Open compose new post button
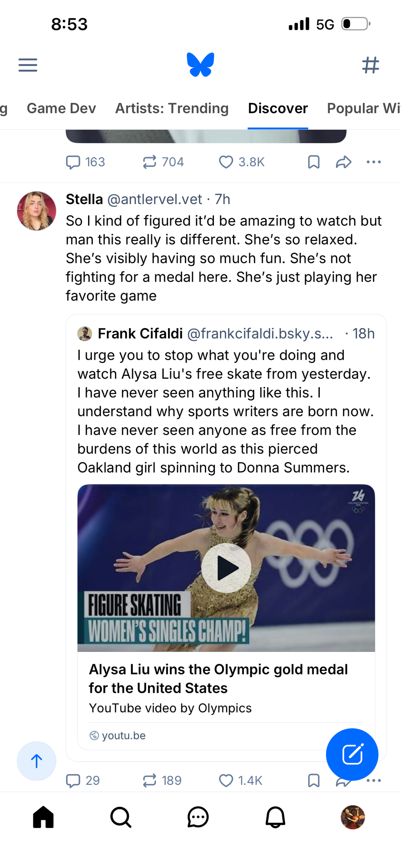This screenshot has height=868, width=401. [352, 754]
